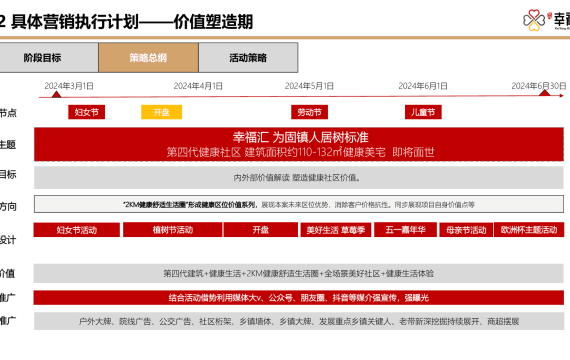
Task: Select the 活动策略 tab
Action: [x=248, y=57]
